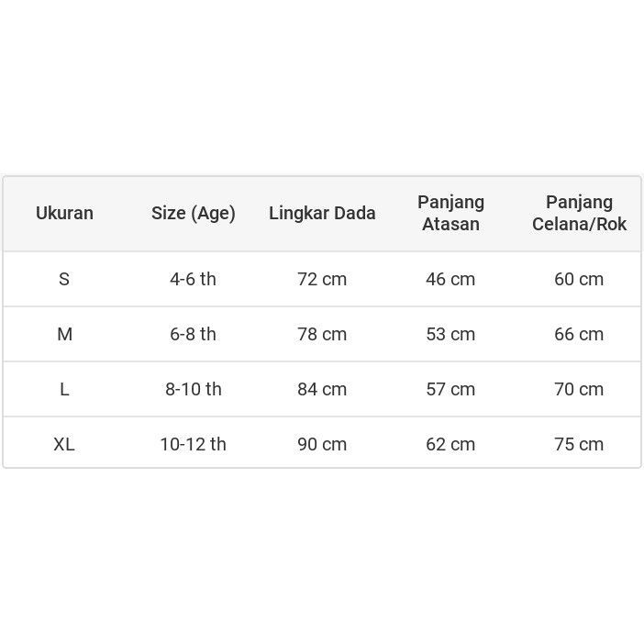644x644 pixels.
Task: Click the 53 cm top length value
Action: pyautogui.click(x=450, y=334)
